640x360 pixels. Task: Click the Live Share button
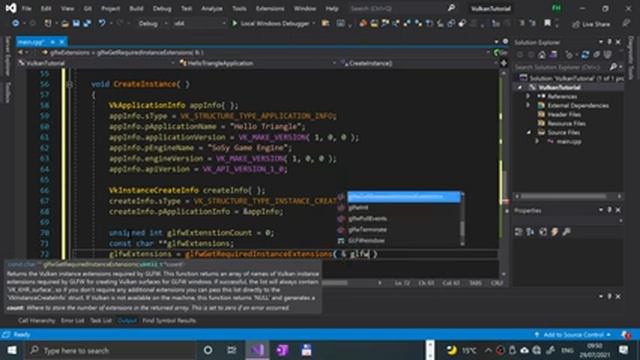[x=591, y=24]
